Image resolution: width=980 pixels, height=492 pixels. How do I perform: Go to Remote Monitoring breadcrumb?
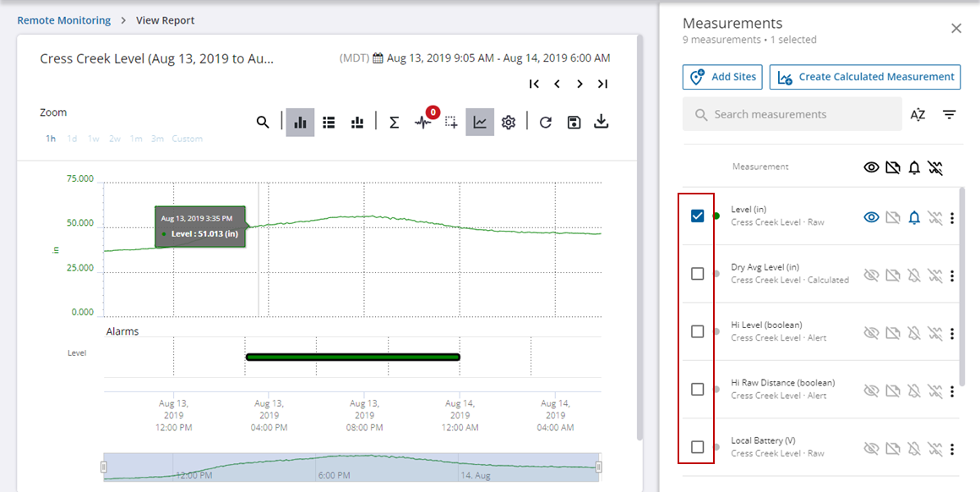64,20
